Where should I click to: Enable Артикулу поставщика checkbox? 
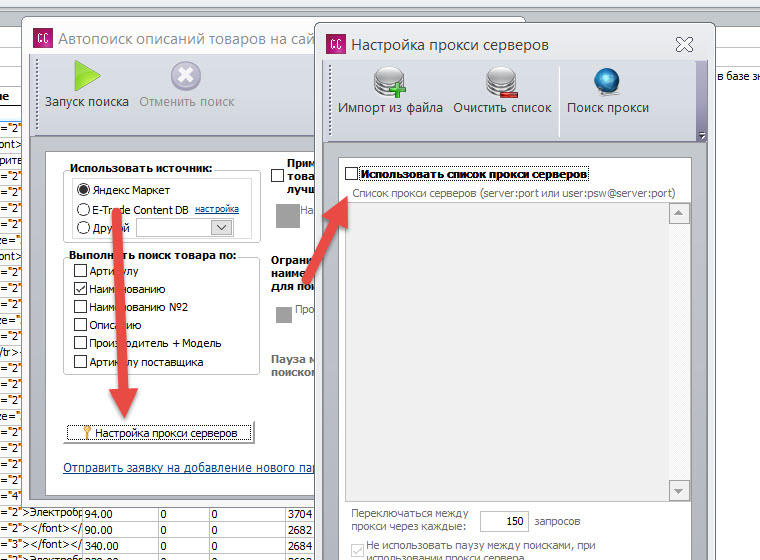pyautogui.click(x=80, y=362)
